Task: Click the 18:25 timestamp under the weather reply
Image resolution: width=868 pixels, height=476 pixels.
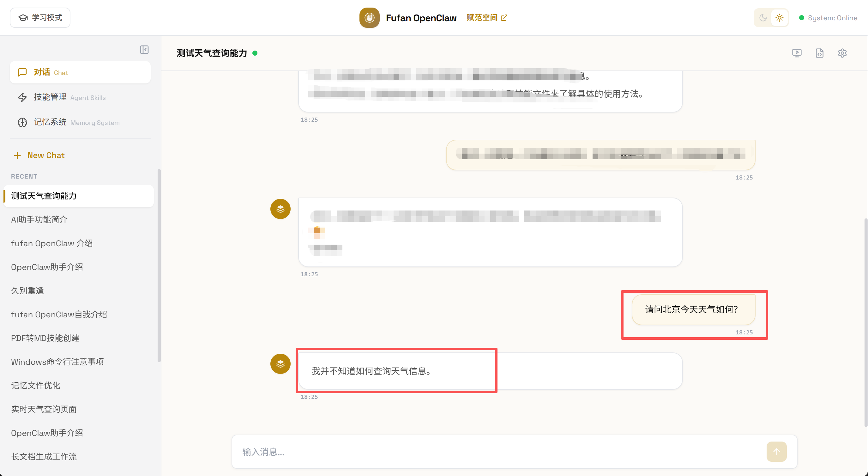Action: 309,397
